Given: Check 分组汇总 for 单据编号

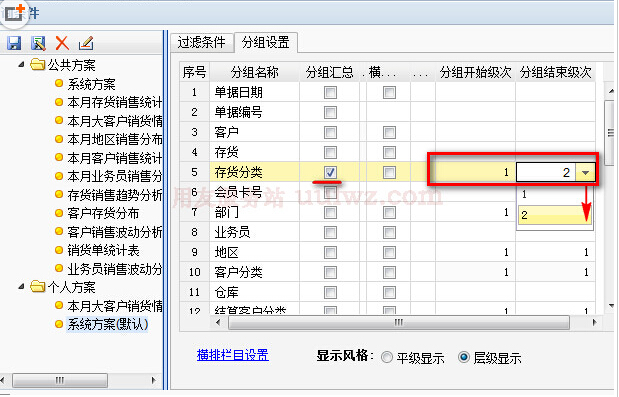Looking at the screenshot, I should pos(330,112).
